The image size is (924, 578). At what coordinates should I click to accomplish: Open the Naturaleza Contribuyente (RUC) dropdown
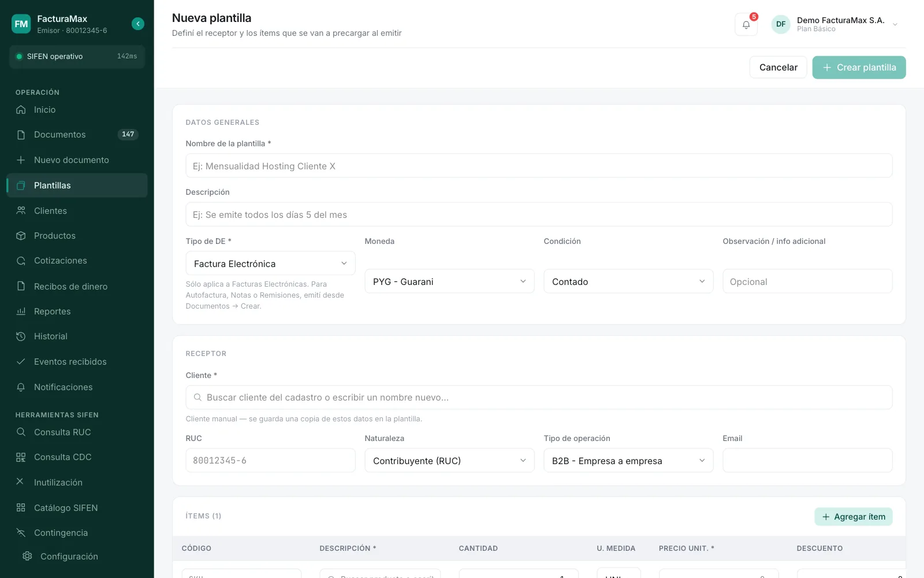(x=449, y=461)
